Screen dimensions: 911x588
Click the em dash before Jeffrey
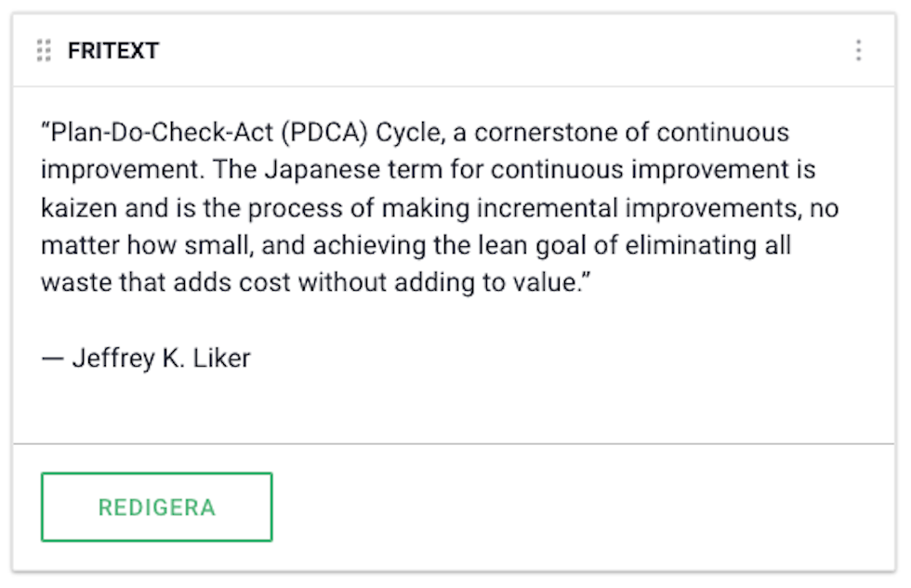click(x=52, y=359)
